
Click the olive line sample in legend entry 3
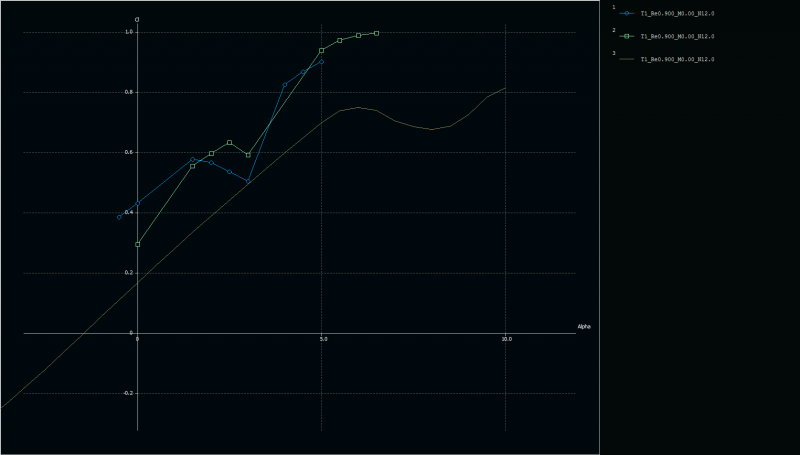pyautogui.click(x=627, y=60)
